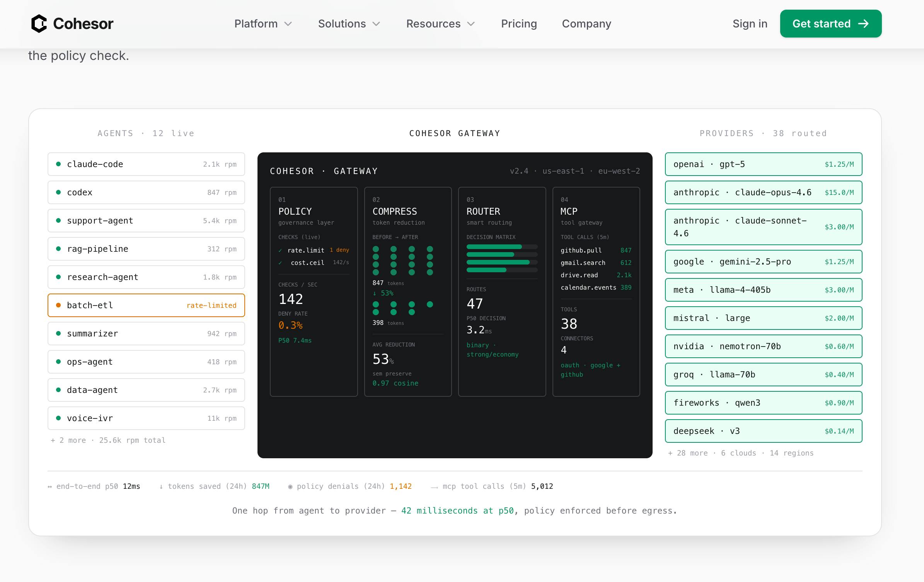The height and width of the screenshot is (582, 924).
Task: Click the Get started button
Action: click(x=831, y=24)
